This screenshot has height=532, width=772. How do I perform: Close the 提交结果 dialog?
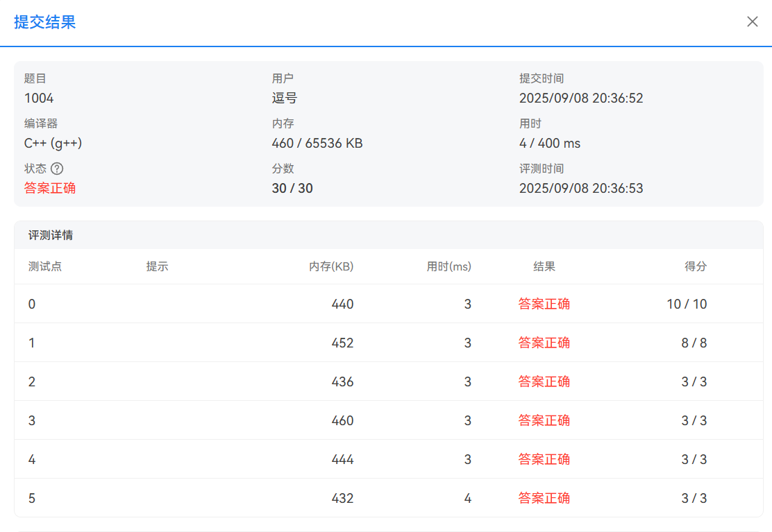click(752, 22)
